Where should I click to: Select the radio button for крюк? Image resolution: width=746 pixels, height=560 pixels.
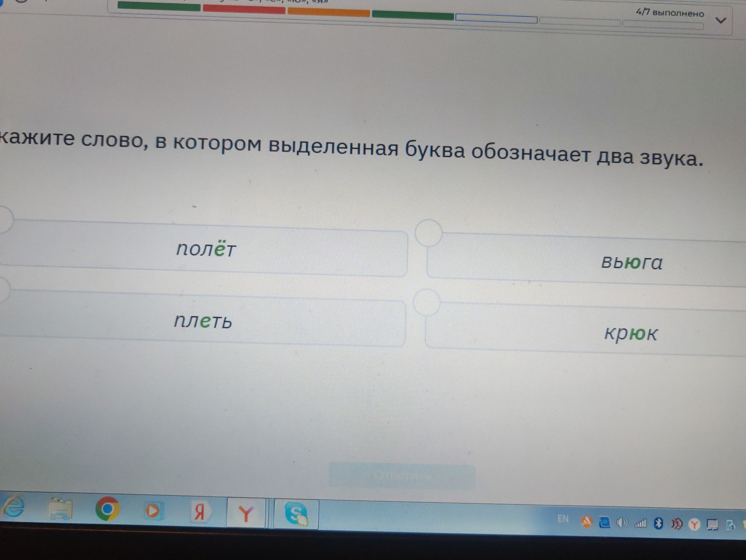[427, 302]
